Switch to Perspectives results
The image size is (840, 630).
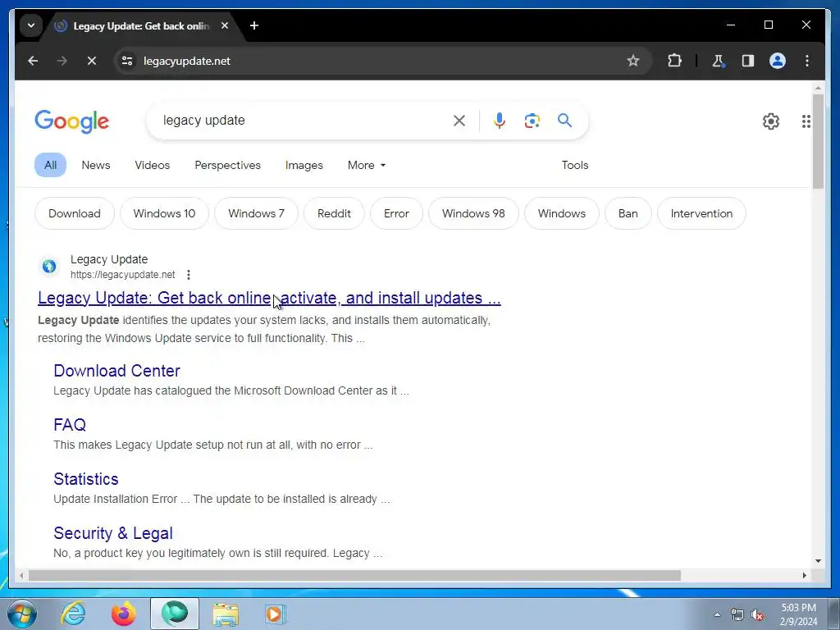pyautogui.click(x=228, y=165)
